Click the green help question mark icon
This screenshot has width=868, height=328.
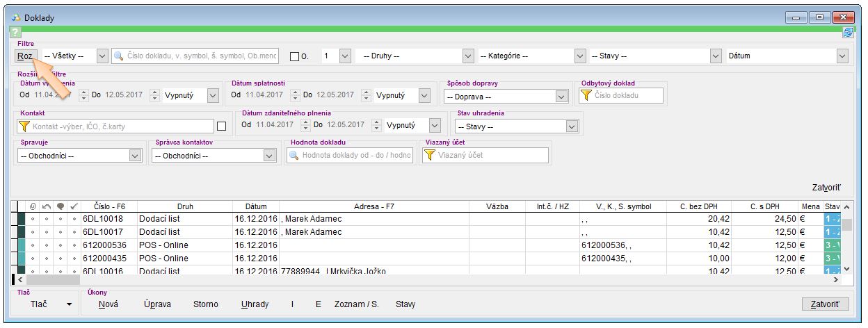[x=15, y=33]
